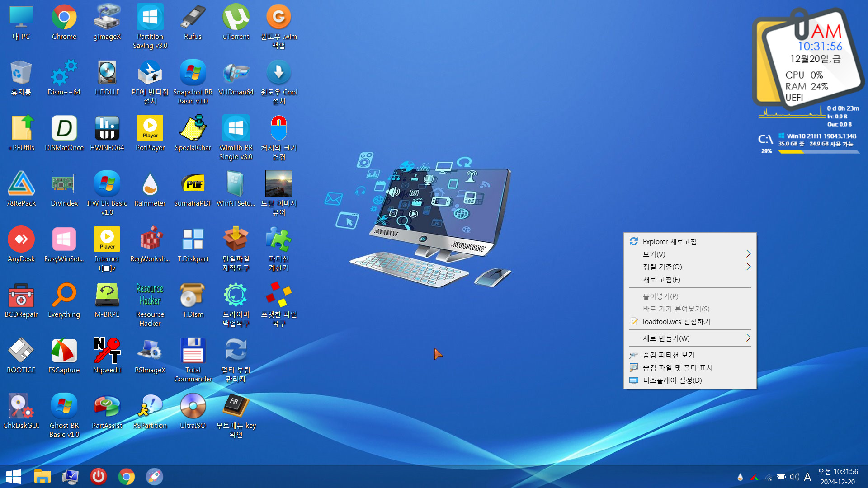This screenshot has height=488, width=868.
Task: Choose 숨김 파티션 보기 entry
Action: tap(690, 355)
